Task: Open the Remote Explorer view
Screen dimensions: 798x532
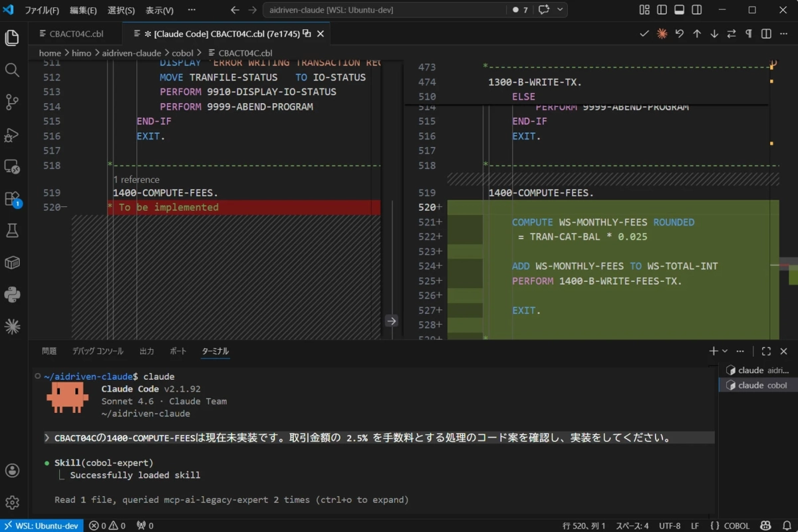Action: 12,166
